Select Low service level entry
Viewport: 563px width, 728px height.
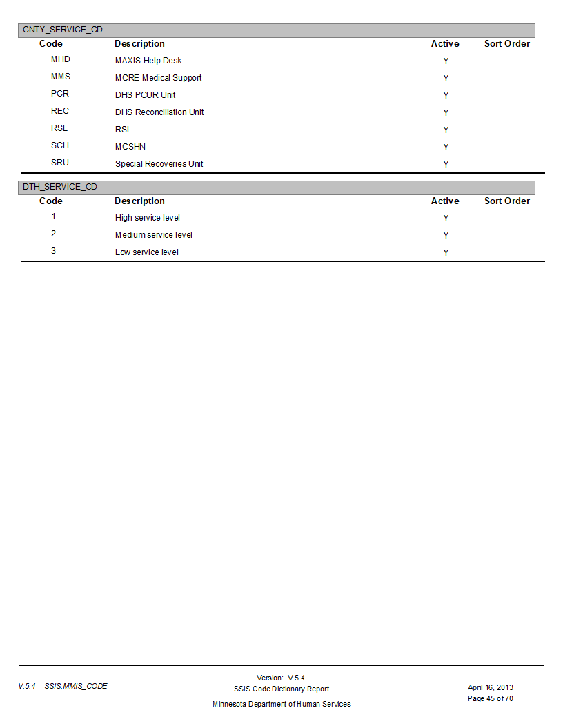click(147, 252)
